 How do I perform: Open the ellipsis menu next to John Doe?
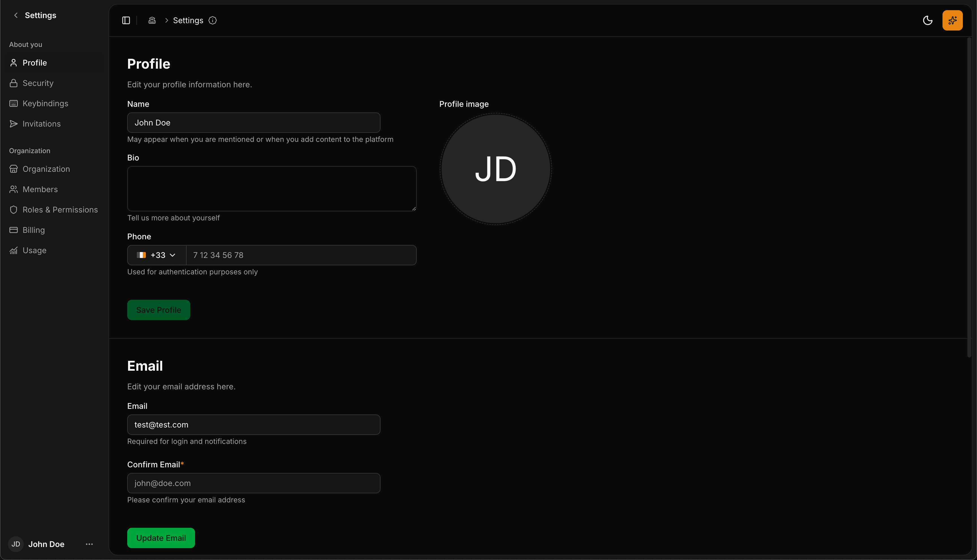(89, 544)
